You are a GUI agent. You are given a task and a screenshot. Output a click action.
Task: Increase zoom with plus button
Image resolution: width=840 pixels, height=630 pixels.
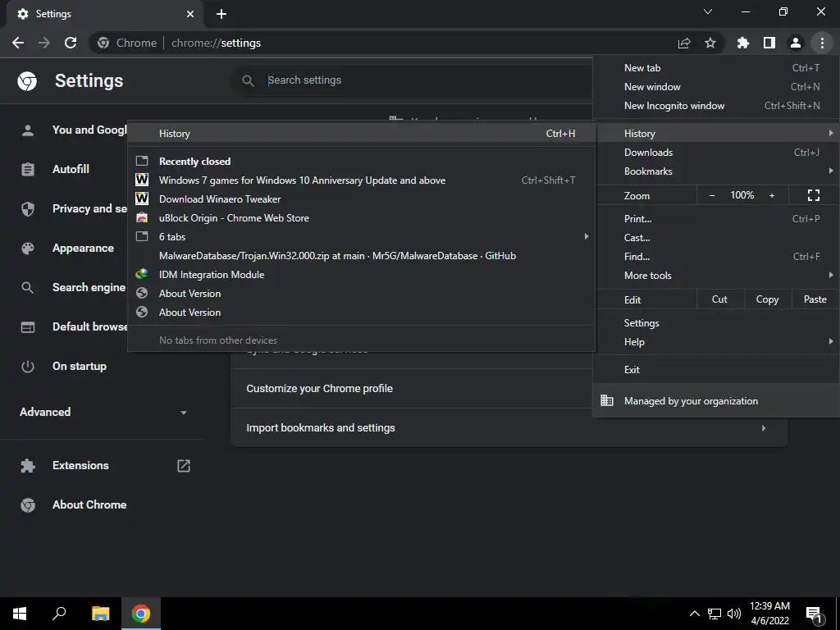[772, 195]
